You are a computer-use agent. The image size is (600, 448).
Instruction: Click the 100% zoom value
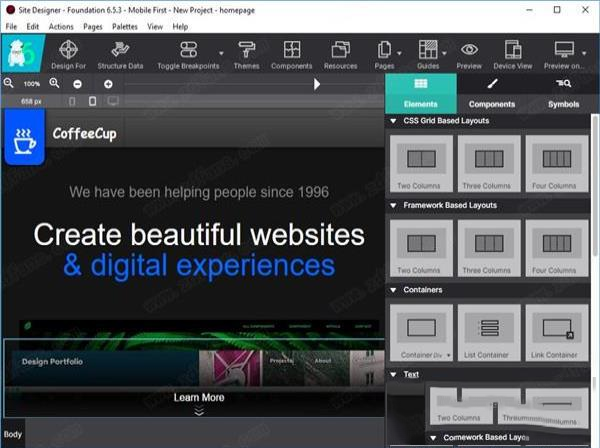[x=32, y=84]
